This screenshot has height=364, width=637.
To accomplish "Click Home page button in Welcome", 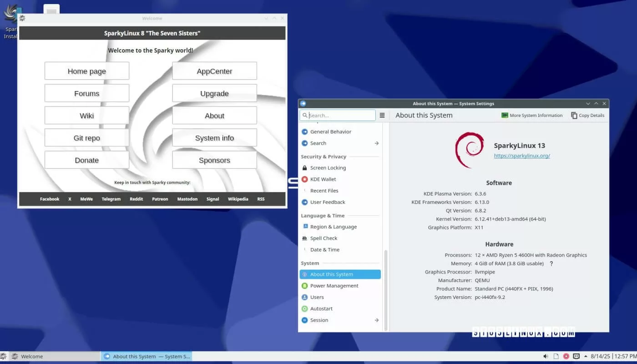I will pyautogui.click(x=87, y=71).
